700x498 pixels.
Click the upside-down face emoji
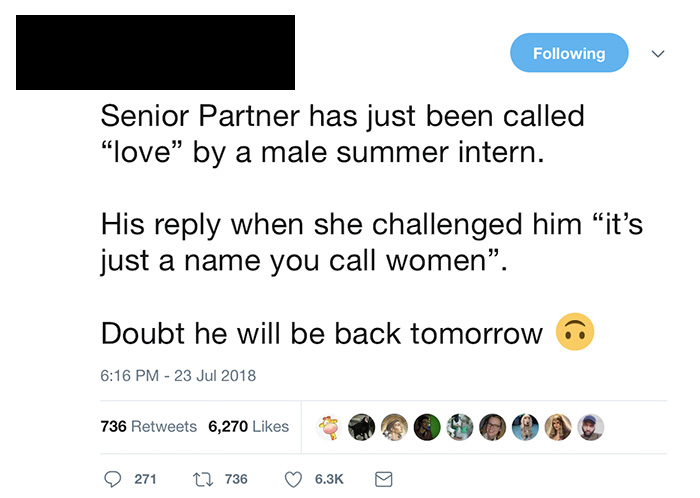pos(575,332)
